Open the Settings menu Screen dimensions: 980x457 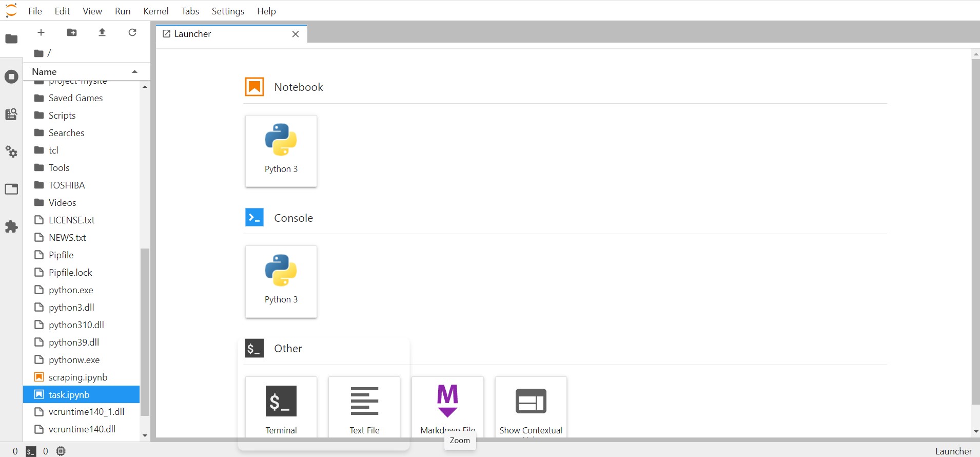coord(228,11)
